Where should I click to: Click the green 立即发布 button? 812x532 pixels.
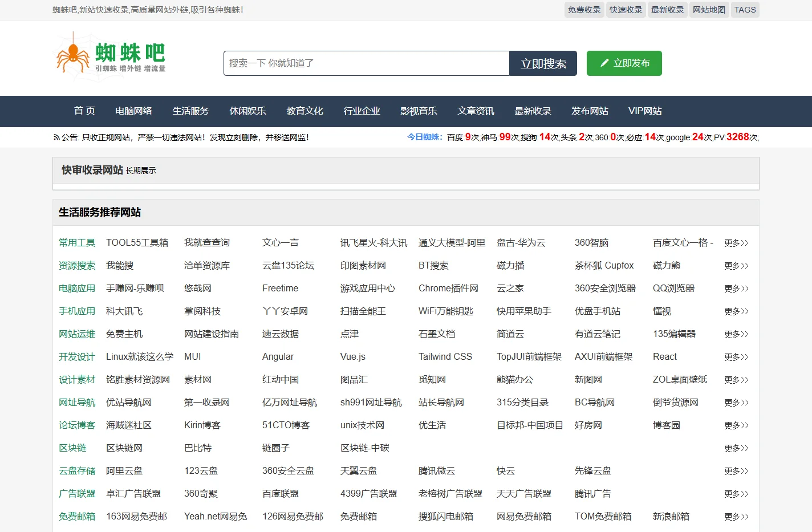click(x=624, y=63)
